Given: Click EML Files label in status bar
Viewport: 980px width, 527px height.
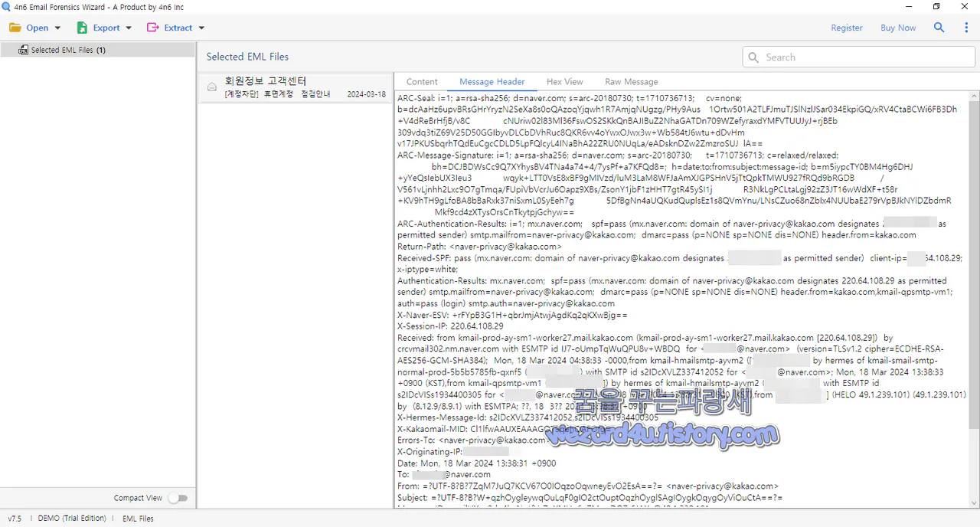Looking at the screenshot, I should pos(138,519).
